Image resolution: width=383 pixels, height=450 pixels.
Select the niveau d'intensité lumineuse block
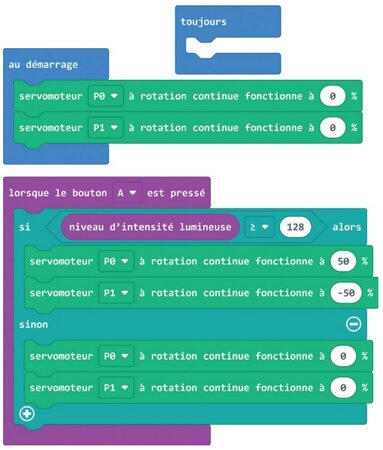[x=150, y=227]
